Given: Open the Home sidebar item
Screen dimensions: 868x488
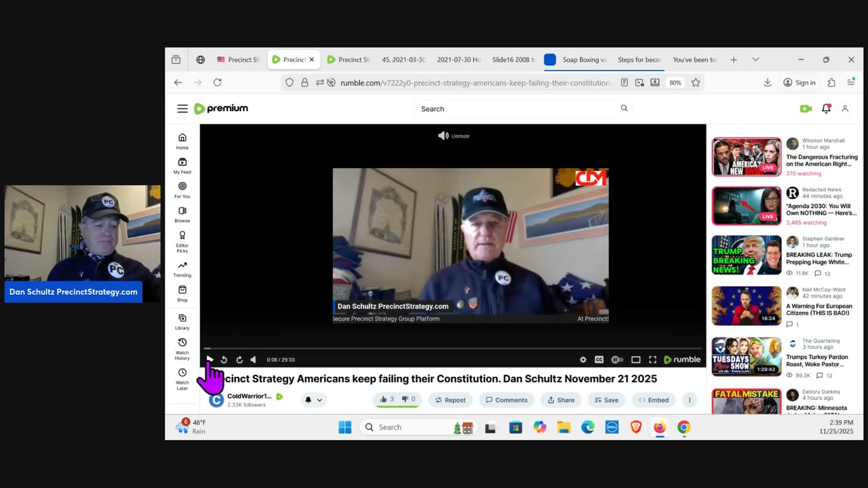Looking at the screenshot, I should pyautogui.click(x=182, y=142).
